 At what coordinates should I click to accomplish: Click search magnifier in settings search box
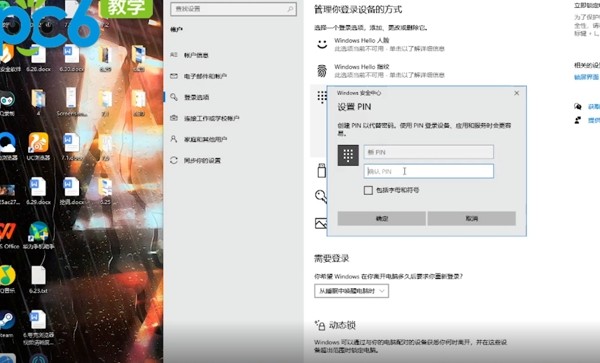[290, 9]
